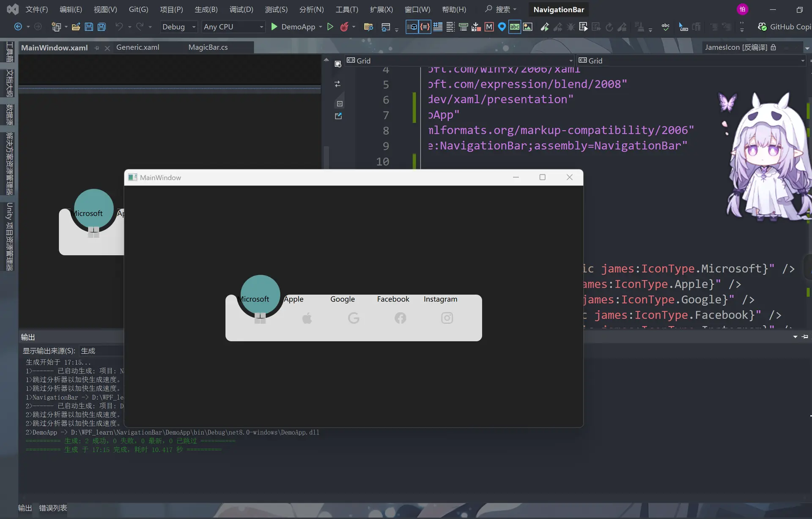Click the Hot Reload flame icon
The height and width of the screenshot is (519, 812).
[x=344, y=27]
